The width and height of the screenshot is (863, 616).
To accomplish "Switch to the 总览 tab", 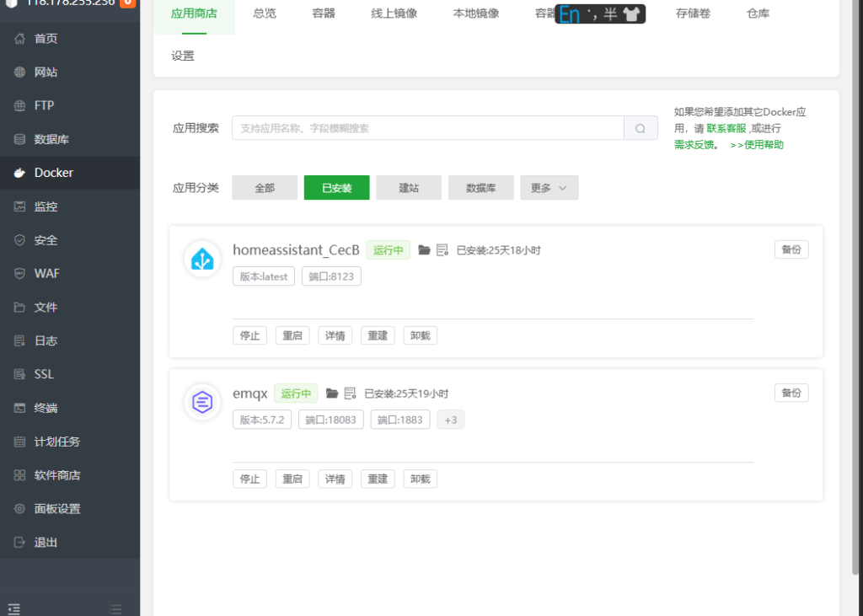I will 265,13.
